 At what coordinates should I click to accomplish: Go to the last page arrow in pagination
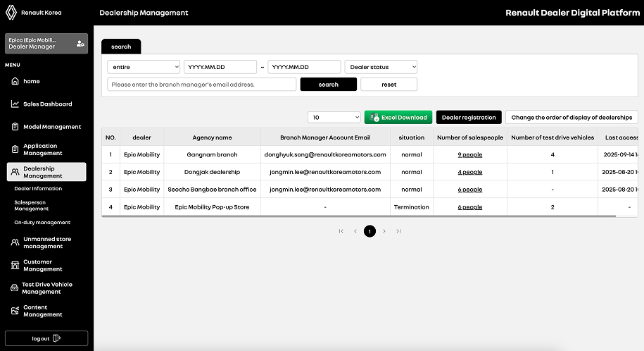[398, 231]
